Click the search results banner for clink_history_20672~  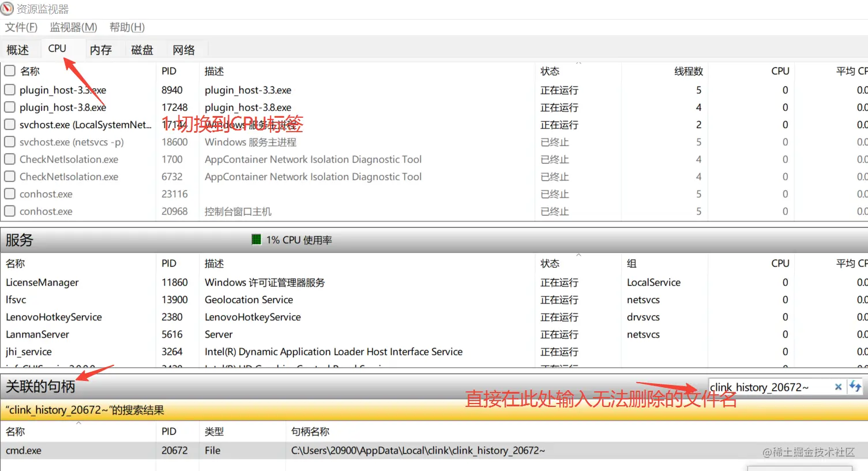(x=434, y=410)
